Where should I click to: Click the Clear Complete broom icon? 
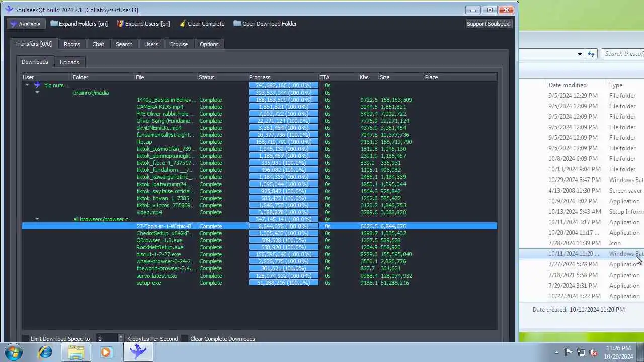[x=183, y=24]
